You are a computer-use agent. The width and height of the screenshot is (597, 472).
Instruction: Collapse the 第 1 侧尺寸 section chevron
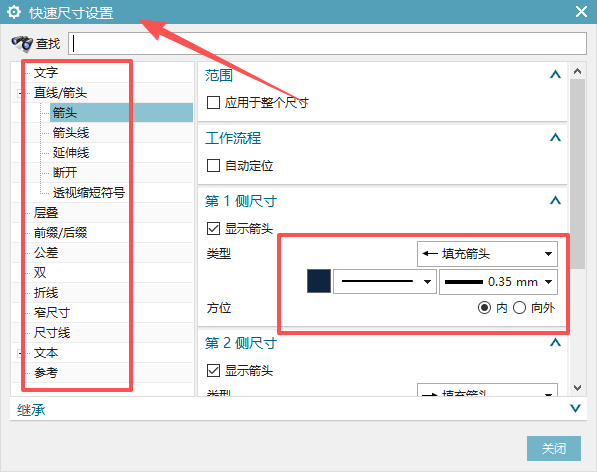pyautogui.click(x=555, y=200)
